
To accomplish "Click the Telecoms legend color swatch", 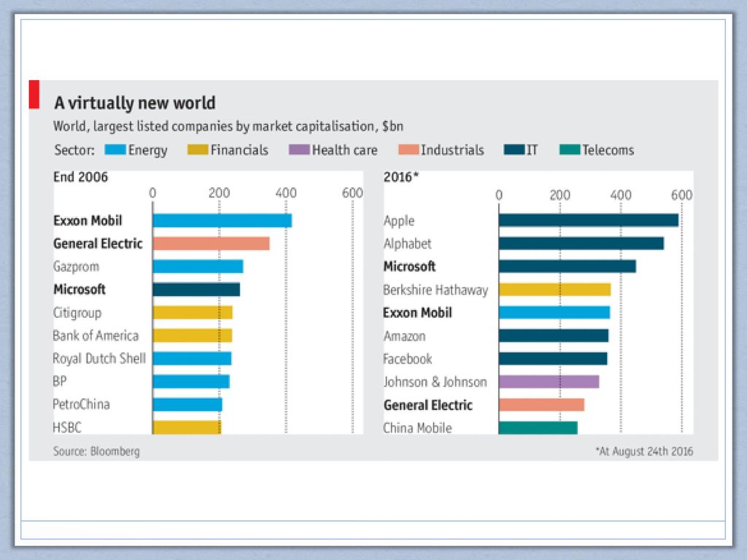I will (570, 149).
